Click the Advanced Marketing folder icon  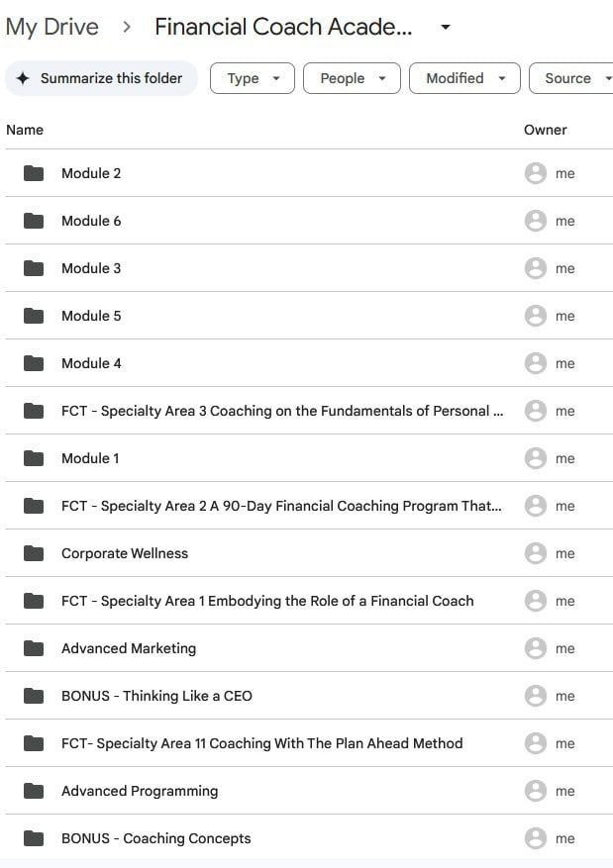(x=34, y=648)
